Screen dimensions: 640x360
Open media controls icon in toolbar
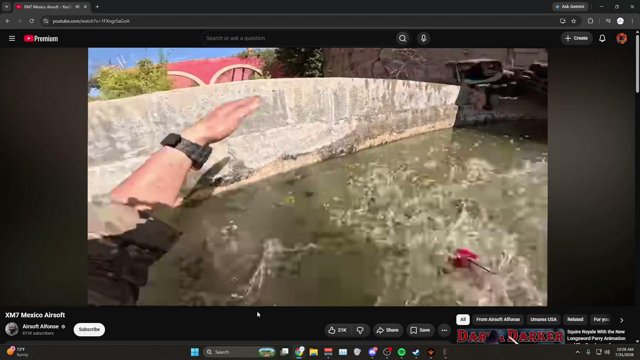coord(608,21)
